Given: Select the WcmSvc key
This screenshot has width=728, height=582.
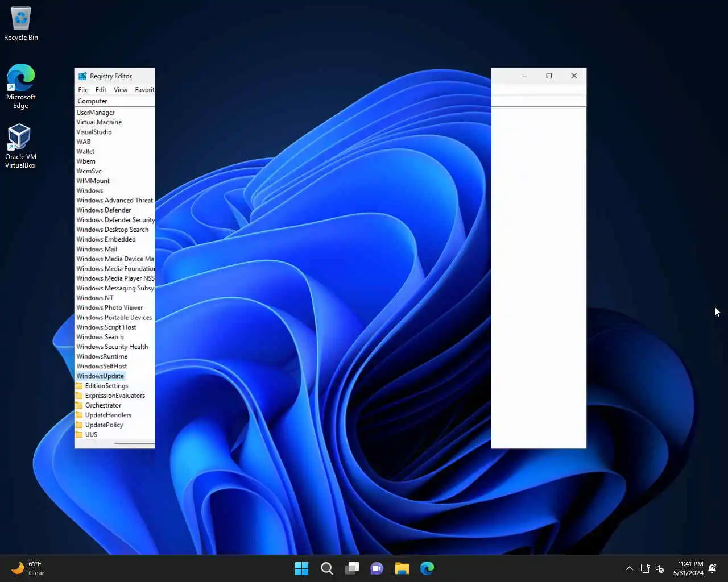Looking at the screenshot, I should pos(89,171).
